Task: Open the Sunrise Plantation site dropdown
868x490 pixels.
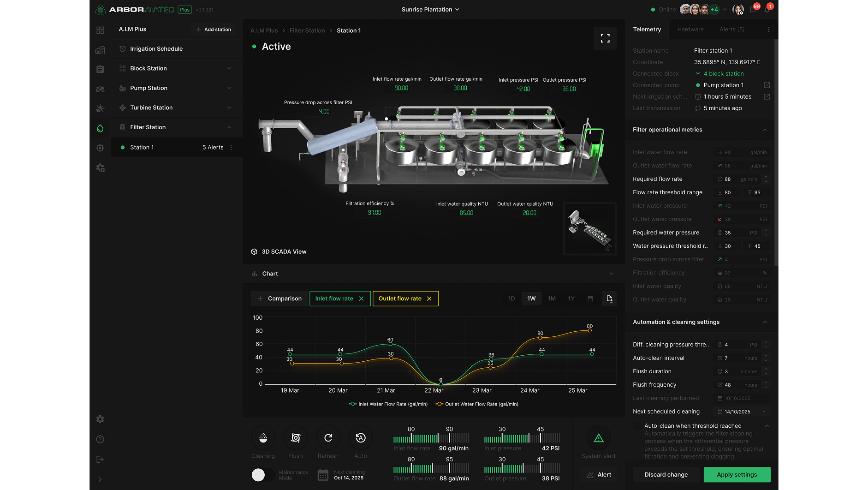Action: (x=430, y=9)
